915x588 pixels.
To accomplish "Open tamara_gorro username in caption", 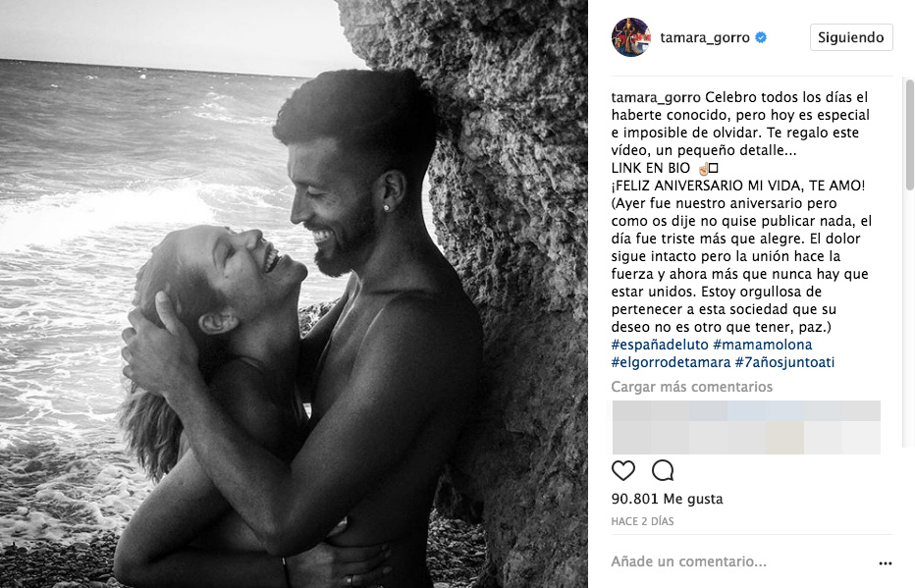I will (x=656, y=97).
